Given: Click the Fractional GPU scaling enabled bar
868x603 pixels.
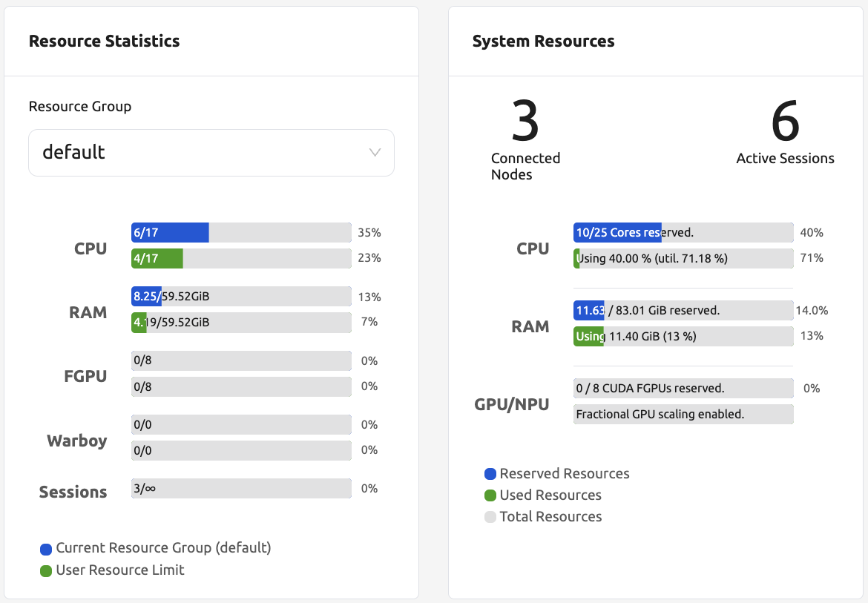Looking at the screenshot, I should tap(683, 414).
